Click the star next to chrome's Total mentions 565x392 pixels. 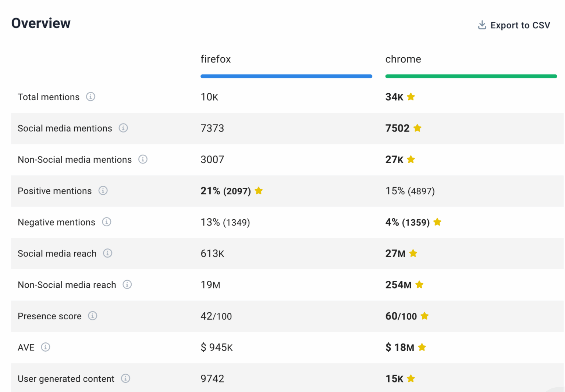coord(411,97)
